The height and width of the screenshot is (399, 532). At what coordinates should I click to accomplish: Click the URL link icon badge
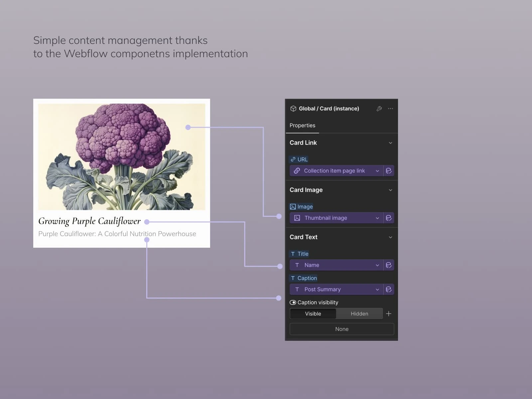[293, 159]
